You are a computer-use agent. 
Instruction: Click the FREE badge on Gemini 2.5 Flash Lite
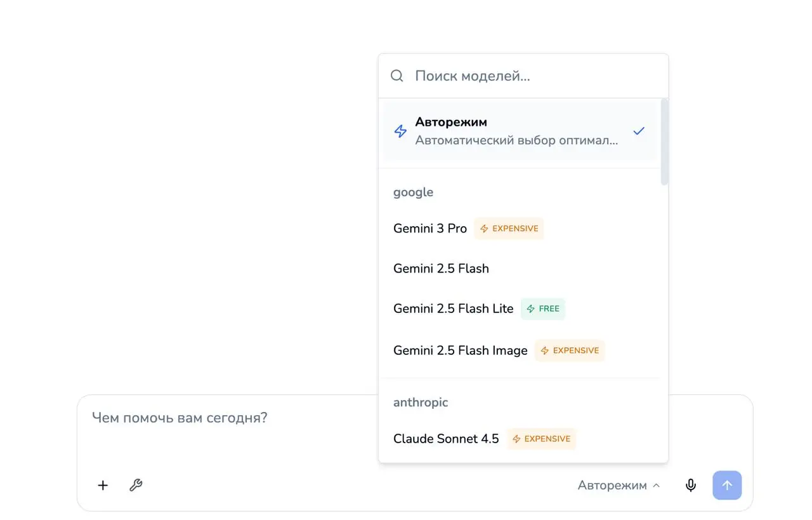click(543, 309)
